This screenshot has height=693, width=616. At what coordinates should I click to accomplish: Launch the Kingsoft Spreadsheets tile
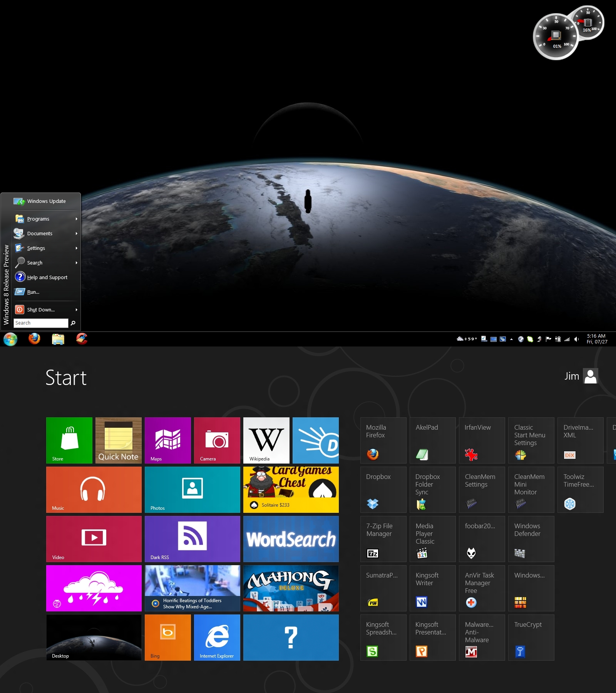[383, 637]
